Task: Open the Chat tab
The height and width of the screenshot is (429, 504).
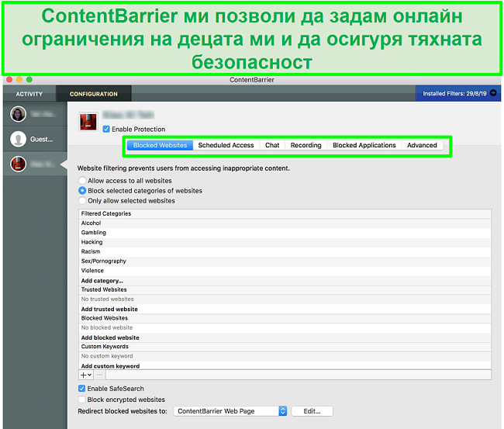Action: pos(272,145)
